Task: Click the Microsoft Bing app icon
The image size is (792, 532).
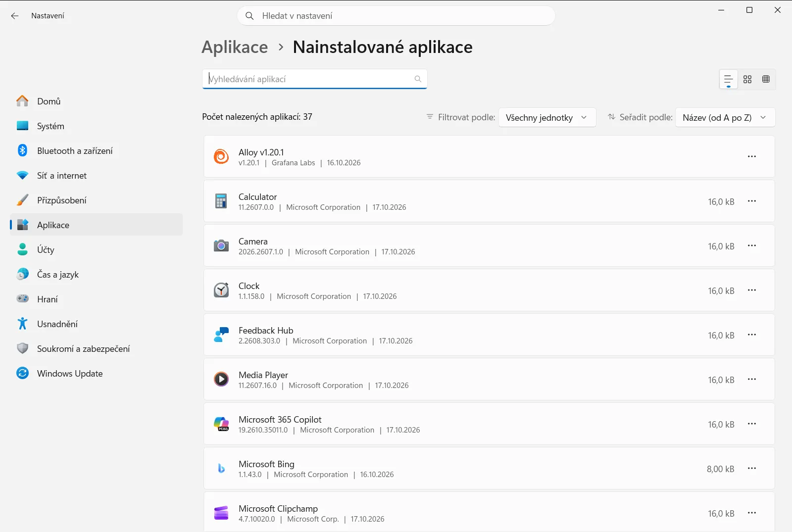Action: click(221, 468)
